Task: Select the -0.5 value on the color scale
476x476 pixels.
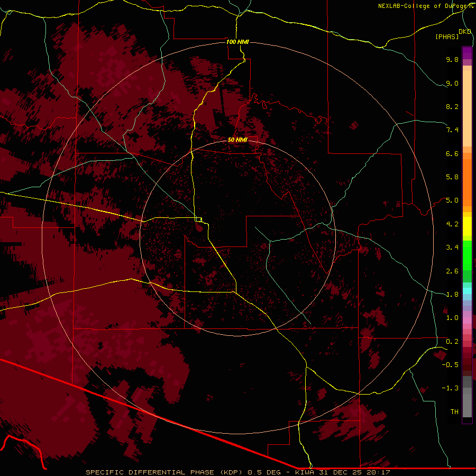Action: click(450, 365)
